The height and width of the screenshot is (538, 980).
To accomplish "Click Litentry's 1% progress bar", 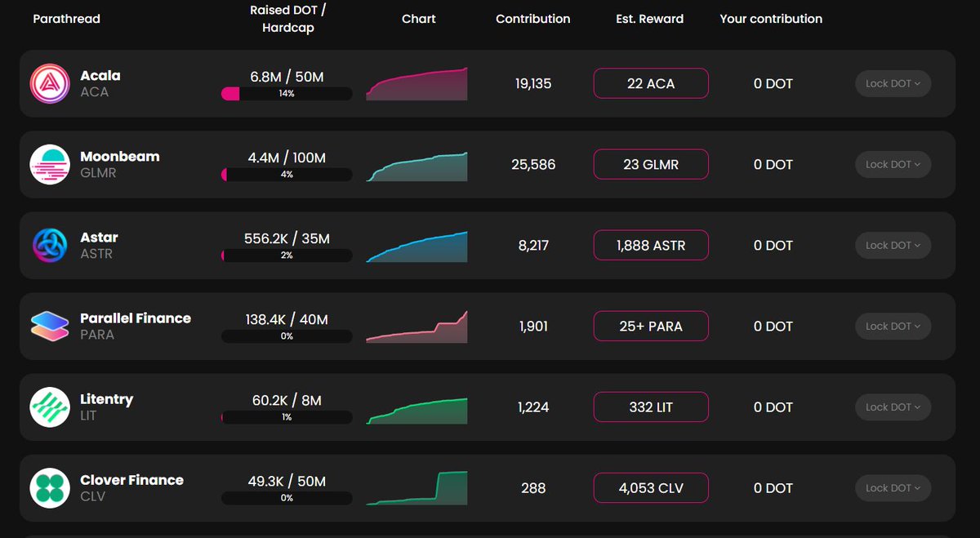I will pos(287,417).
